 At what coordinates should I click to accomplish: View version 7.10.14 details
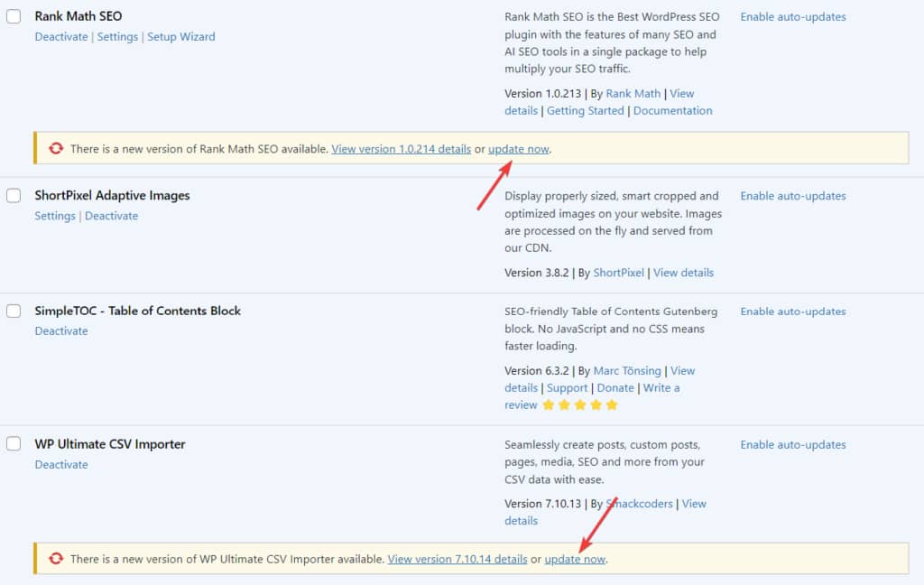tap(457, 559)
